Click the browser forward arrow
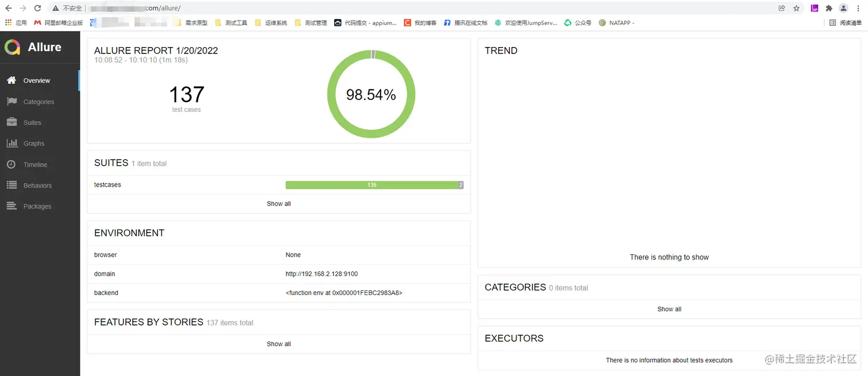The image size is (868, 376). click(x=23, y=8)
